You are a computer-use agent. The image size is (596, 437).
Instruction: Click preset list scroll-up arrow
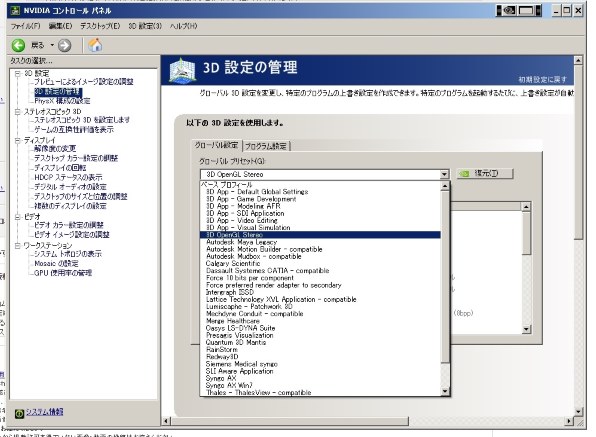coord(445,186)
